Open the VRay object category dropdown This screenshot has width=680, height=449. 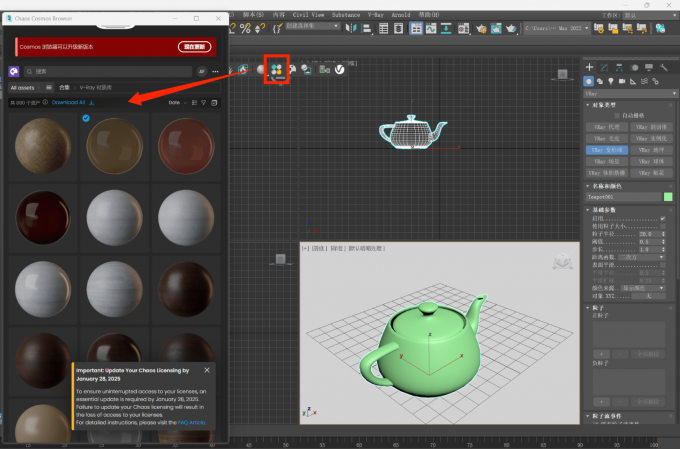(630, 93)
